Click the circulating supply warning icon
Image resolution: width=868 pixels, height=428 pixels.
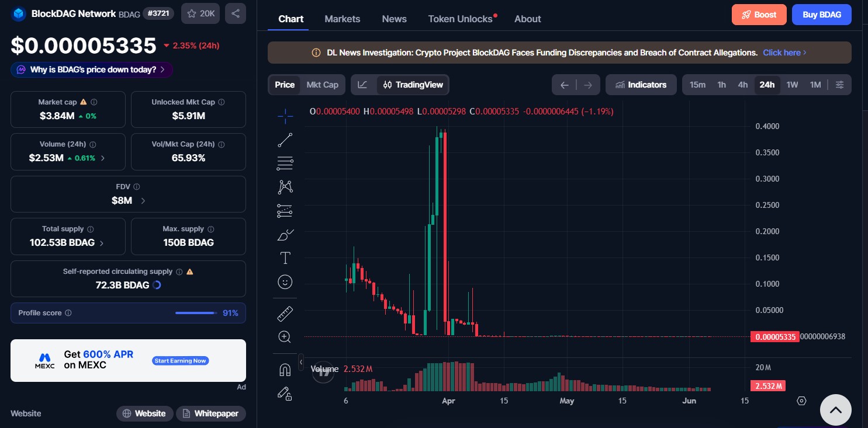[x=189, y=272]
